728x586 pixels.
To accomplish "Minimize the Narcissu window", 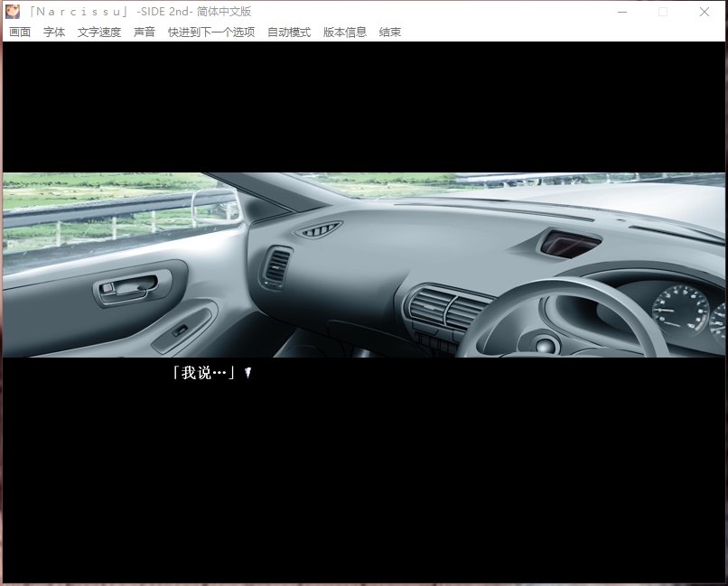I will (x=622, y=12).
